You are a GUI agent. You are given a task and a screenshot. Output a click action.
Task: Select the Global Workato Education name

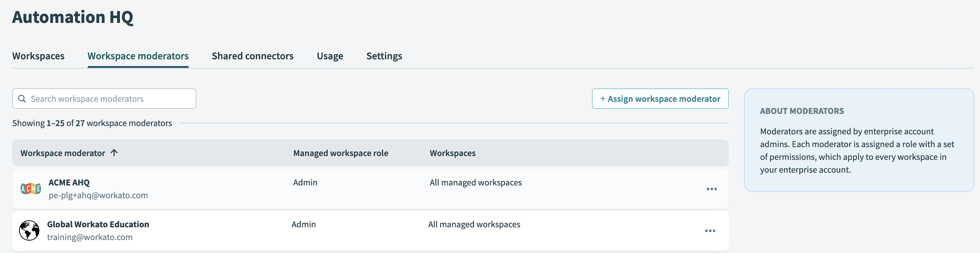coord(98,224)
